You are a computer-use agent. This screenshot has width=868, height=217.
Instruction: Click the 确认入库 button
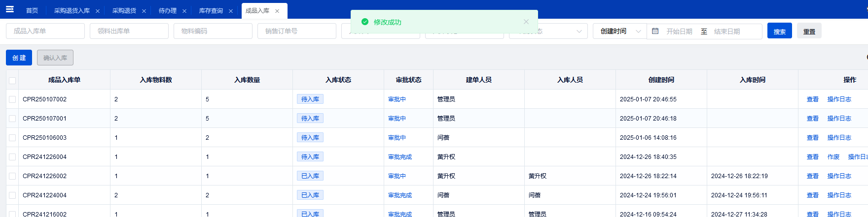click(55, 58)
